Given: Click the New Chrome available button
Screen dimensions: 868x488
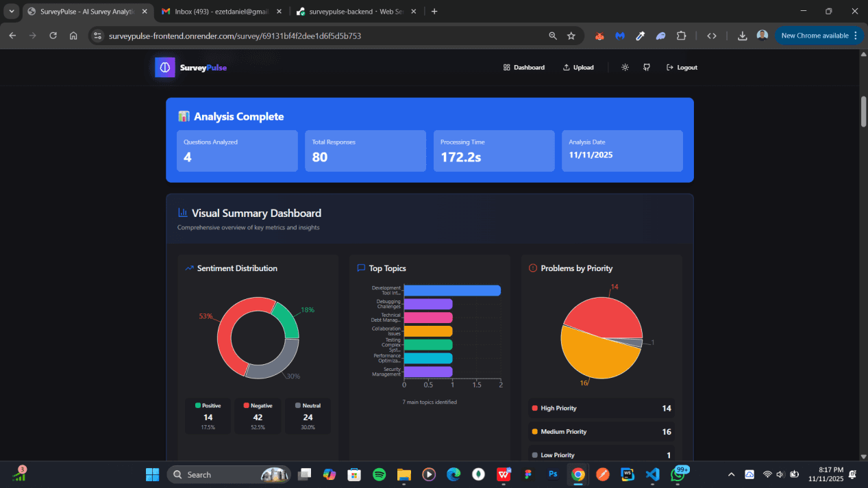Looking at the screenshot, I should [815, 36].
